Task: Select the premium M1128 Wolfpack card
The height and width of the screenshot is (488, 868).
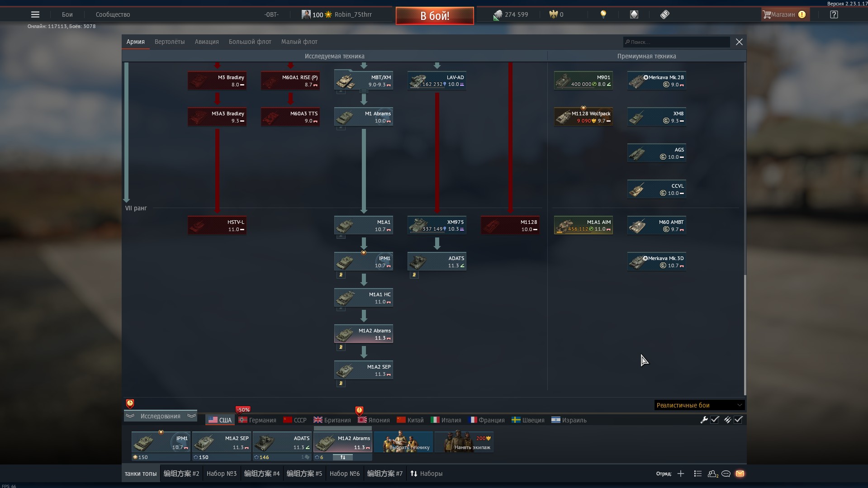Action: [x=583, y=117]
